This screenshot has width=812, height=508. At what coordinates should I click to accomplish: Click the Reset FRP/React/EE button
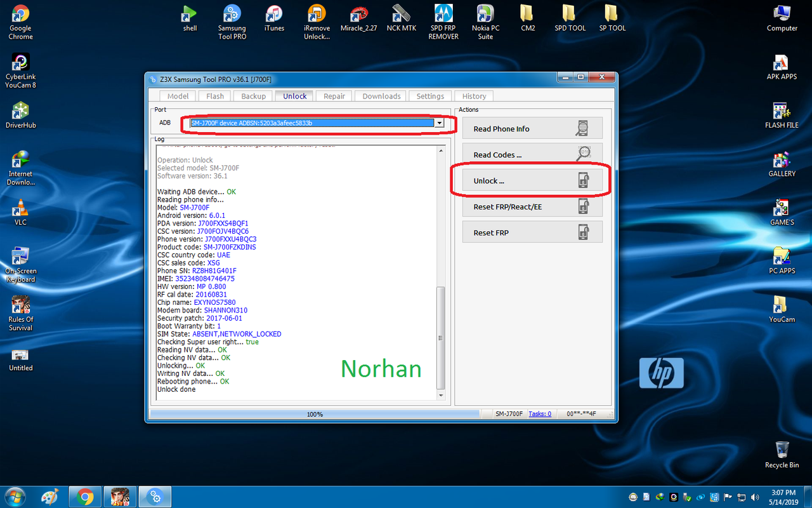click(532, 207)
